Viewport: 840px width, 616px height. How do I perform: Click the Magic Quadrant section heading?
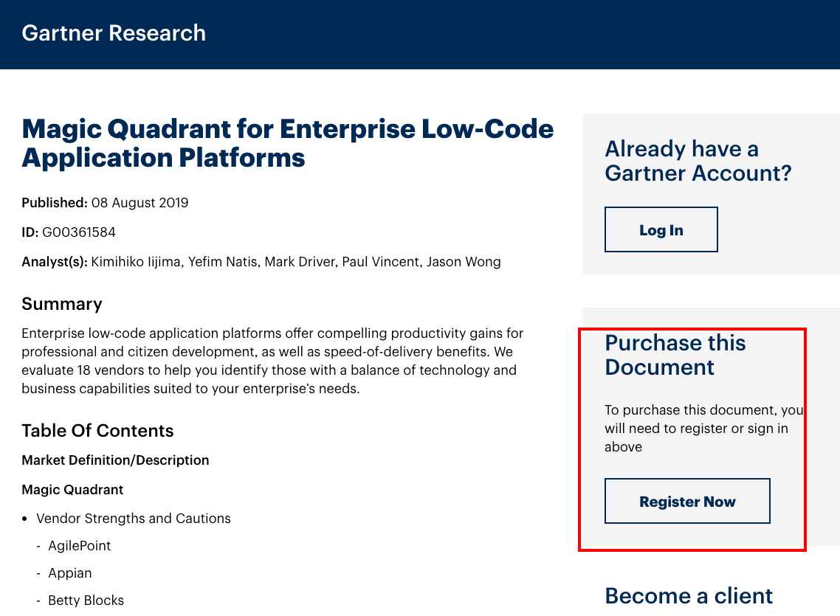tap(72, 489)
